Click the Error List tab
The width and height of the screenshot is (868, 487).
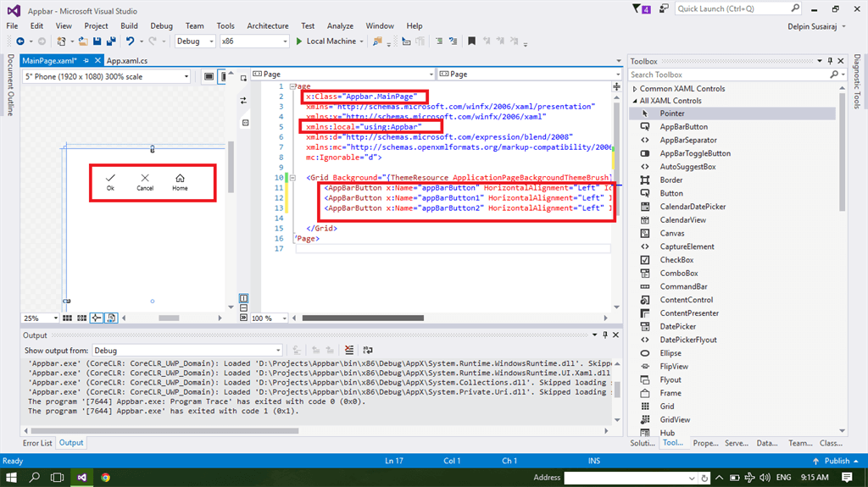[x=37, y=442]
